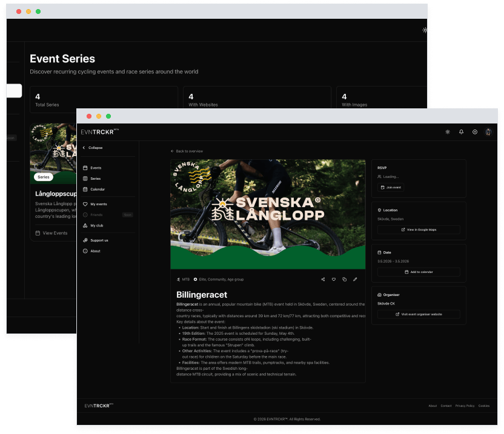The height and width of the screenshot is (434, 504).
Task: Click the plus circle icon in header
Action: click(475, 131)
